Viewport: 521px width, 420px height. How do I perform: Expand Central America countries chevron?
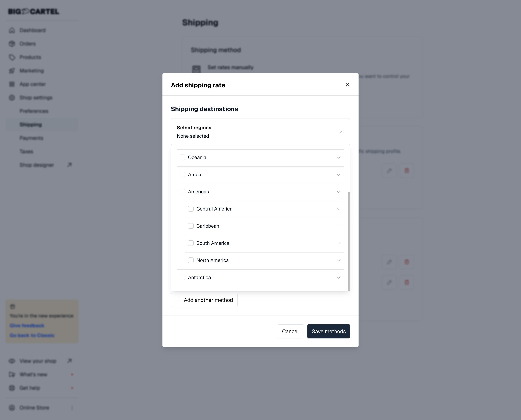click(x=339, y=209)
